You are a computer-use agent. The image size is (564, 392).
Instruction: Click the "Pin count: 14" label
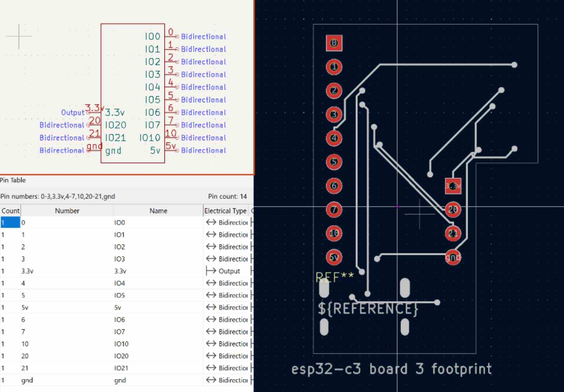click(x=227, y=196)
